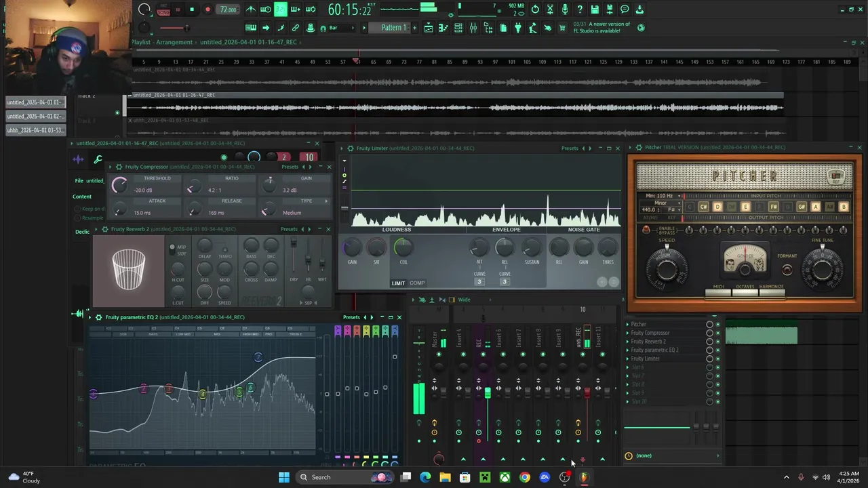Open File Explorer from the taskbar

point(445,477)
